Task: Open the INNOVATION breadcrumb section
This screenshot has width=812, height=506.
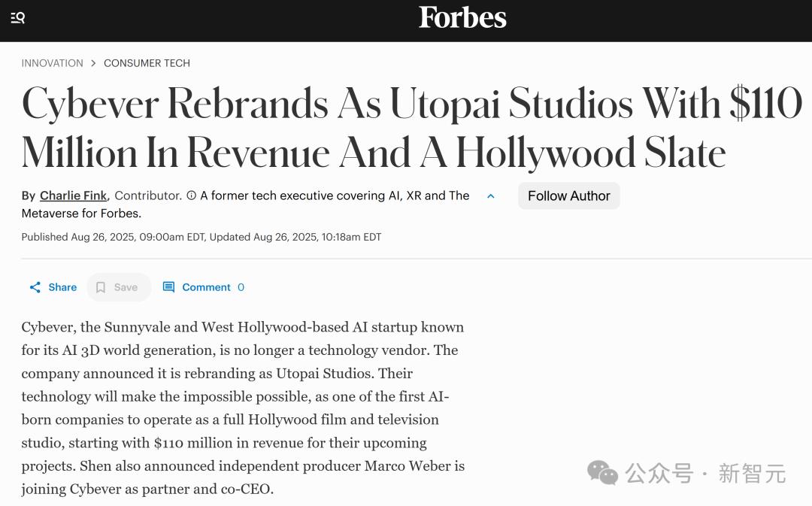Action: coord(53,63)
